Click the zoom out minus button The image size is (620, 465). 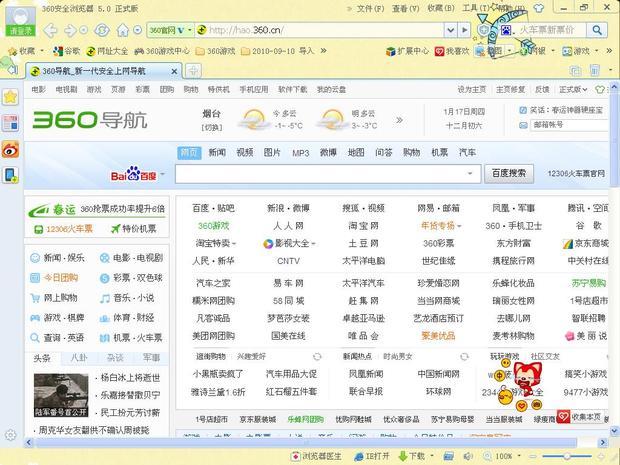[533, 456]
